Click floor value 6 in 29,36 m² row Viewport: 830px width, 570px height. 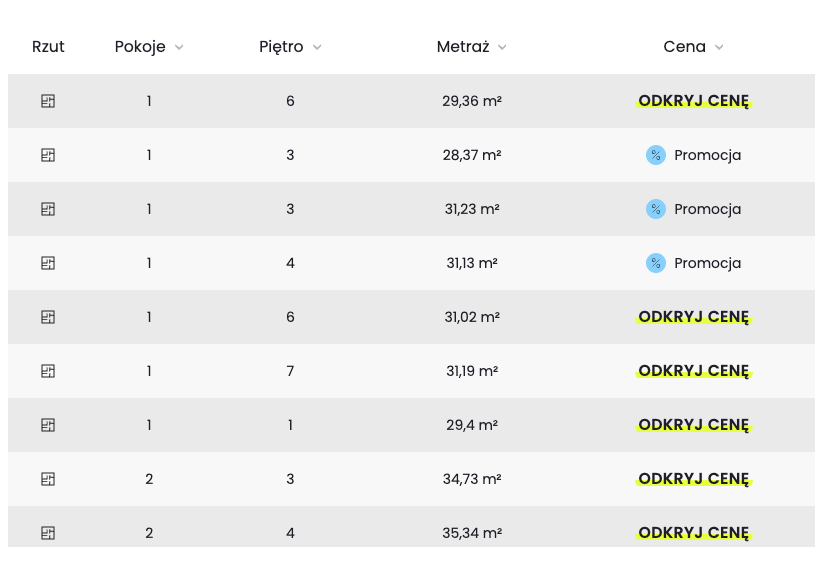click(290, 101)
